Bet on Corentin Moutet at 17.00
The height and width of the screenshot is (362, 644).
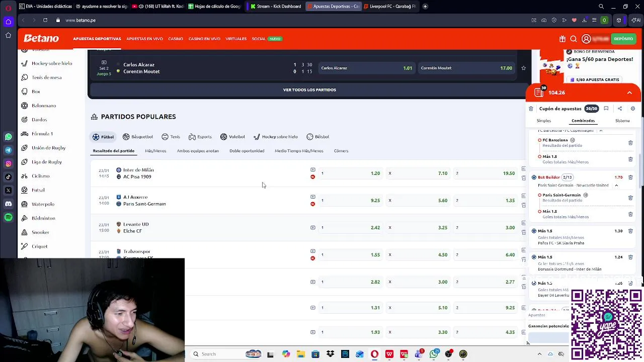467,68
